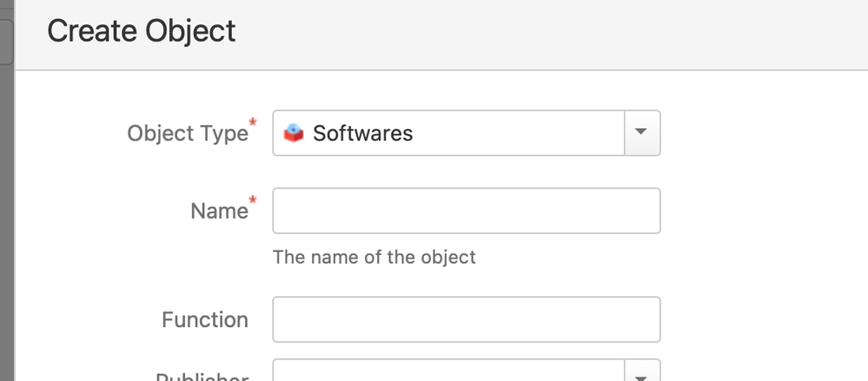Click blank form area right of Name field

764,211
